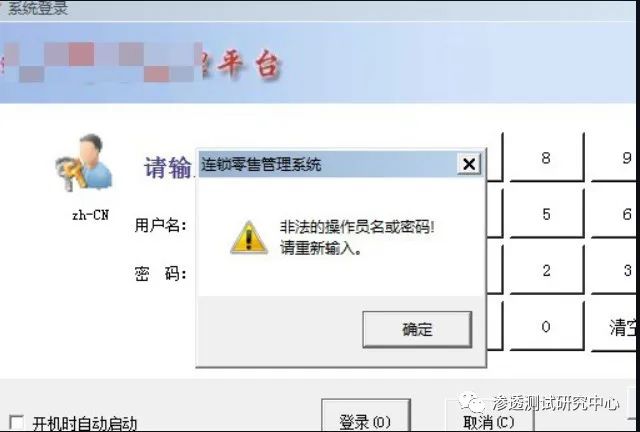Tap keypad number 0

547,326
